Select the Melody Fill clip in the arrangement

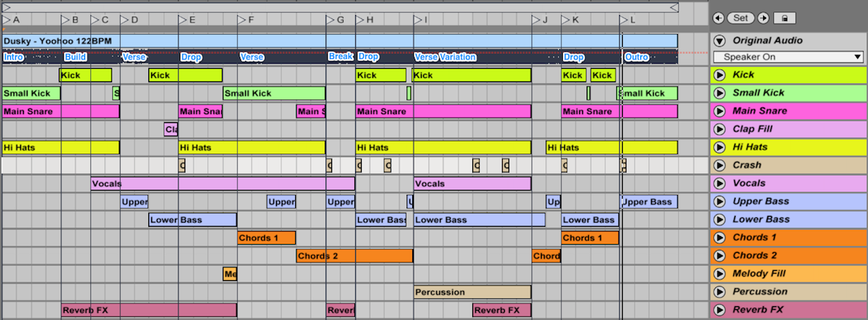[230, 274]
